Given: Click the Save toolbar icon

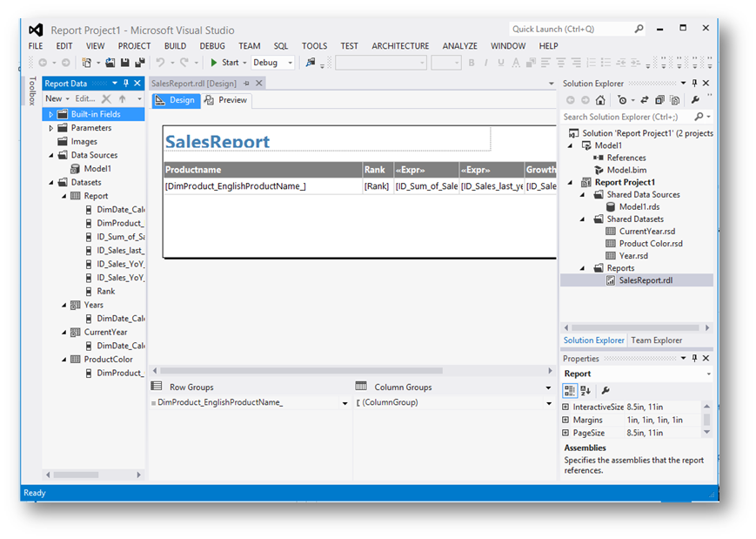Looking at the screenshot, I should (x=125, y=62).
